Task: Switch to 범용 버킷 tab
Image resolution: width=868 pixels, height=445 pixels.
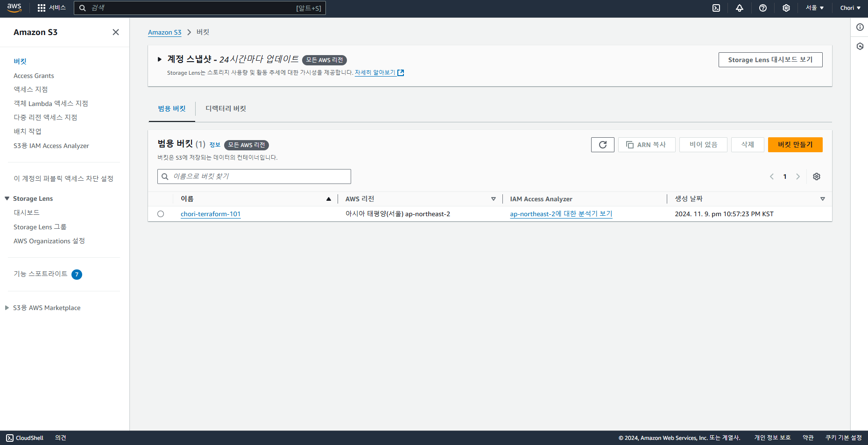Action: click(x=172, y=108)
